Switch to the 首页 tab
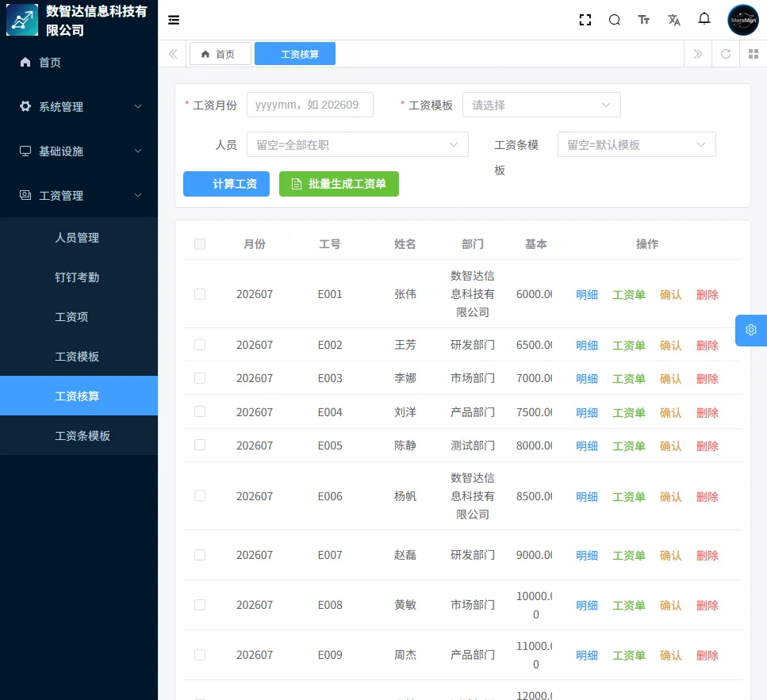Image resolution: width=767 pixels, height=700 pixels. pyautogui.click(x=221, y=54)
